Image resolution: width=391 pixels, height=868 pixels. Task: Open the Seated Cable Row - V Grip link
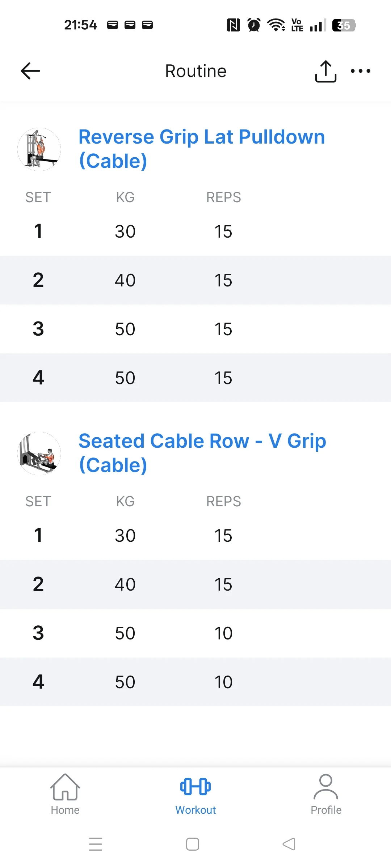[x=202, y=453]
